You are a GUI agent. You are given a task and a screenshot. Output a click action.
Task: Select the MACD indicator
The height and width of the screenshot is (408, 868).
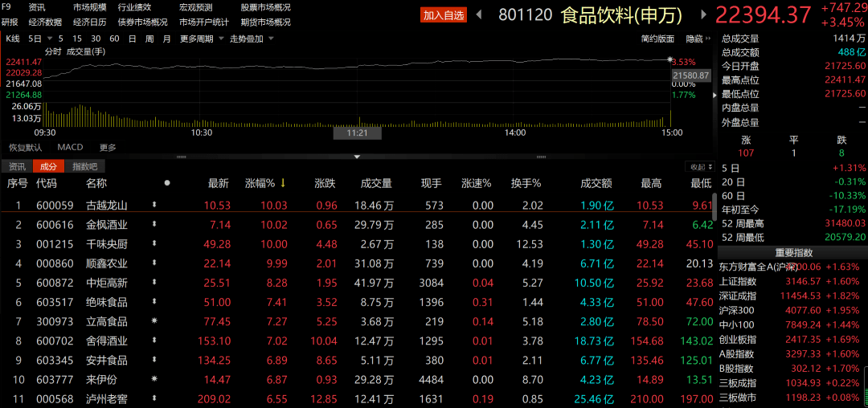click(x=70, y=148)
